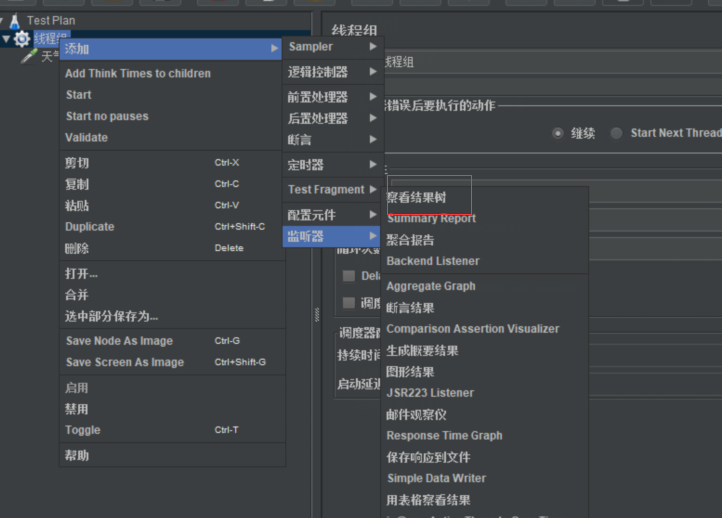The height and width of the screenshot is (518, 722).
Task: Choose Save Screen As Image
Action: tap(173, 362)
